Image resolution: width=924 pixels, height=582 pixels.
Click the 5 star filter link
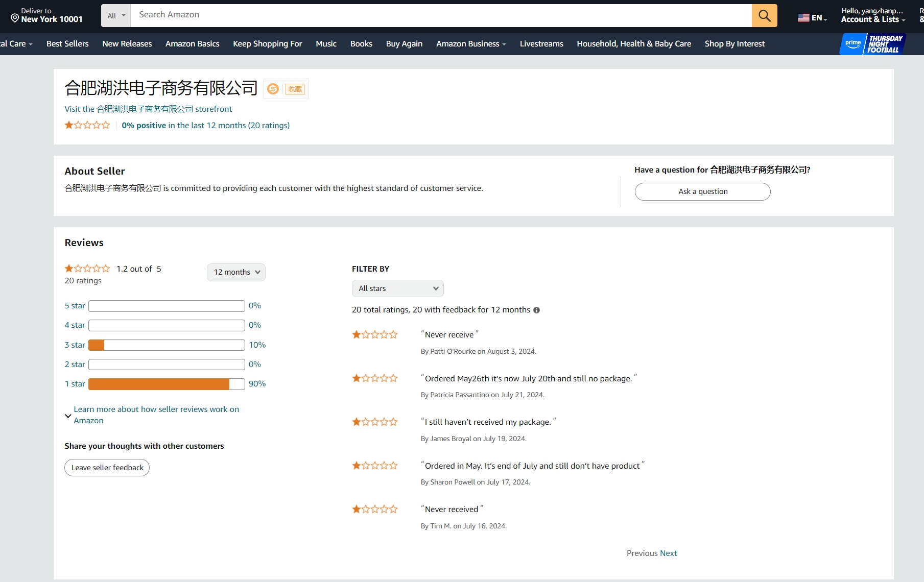coord(75,306)
